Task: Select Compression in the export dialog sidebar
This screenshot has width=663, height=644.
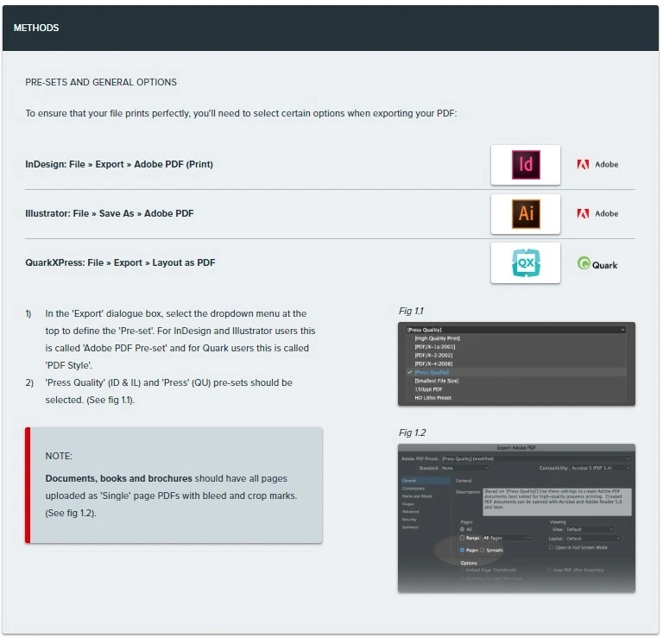Action: [x=414, y=489]
